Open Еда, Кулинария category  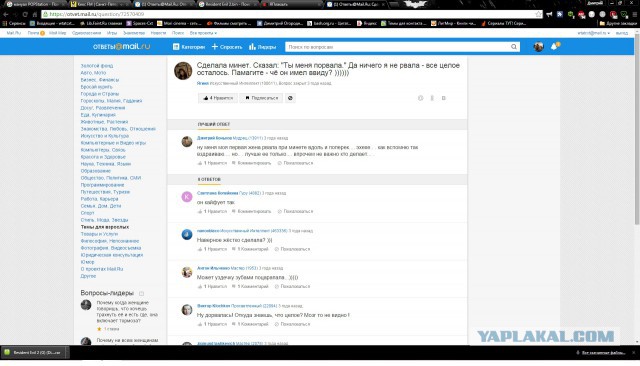[x=98, y=115]
